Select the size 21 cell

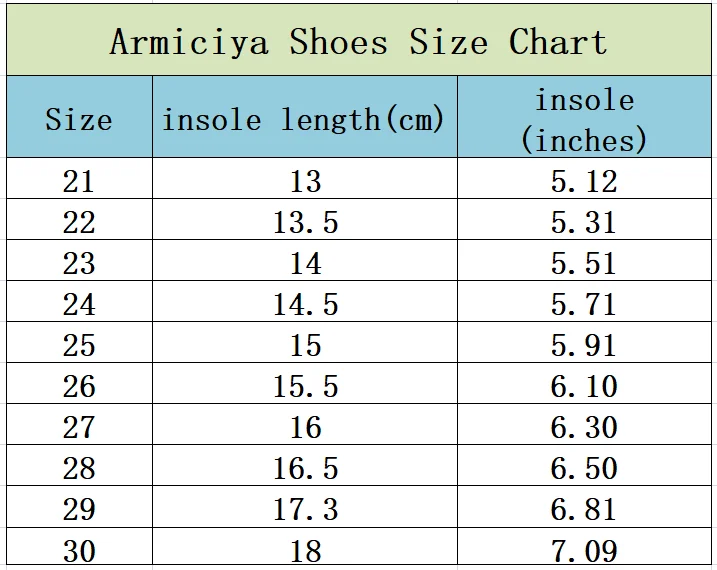point(78,181)
